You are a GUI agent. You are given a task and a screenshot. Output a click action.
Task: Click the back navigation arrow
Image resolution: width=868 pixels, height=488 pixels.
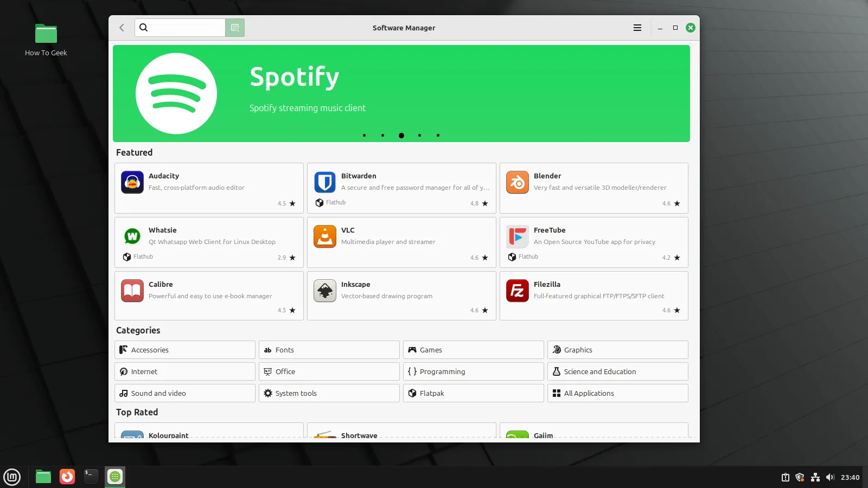coord(122,28)
